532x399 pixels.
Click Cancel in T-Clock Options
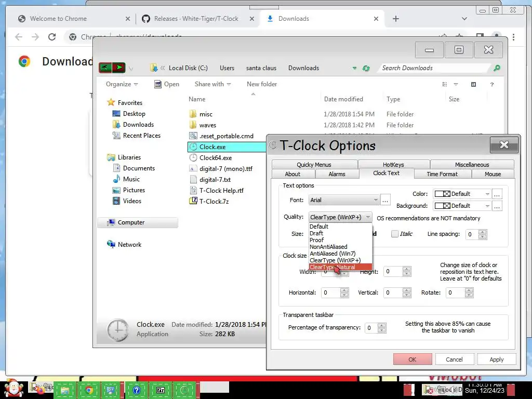[454, 360]
